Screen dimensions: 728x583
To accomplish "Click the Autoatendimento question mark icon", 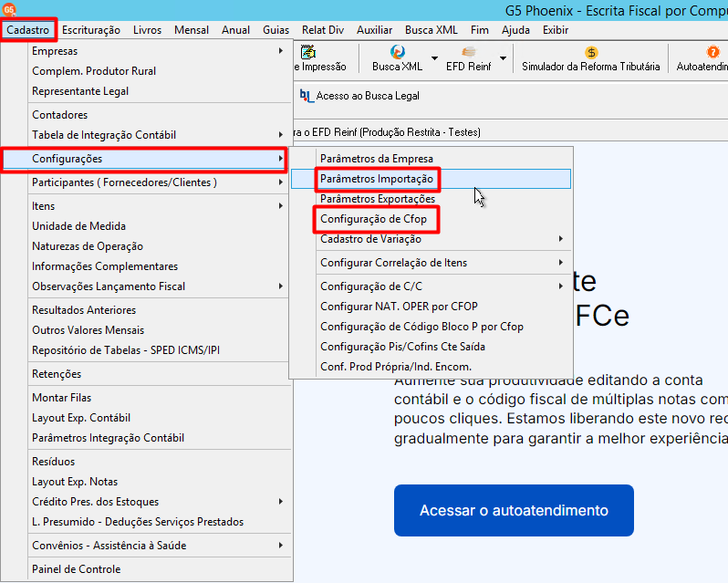I will click(712, 51).
